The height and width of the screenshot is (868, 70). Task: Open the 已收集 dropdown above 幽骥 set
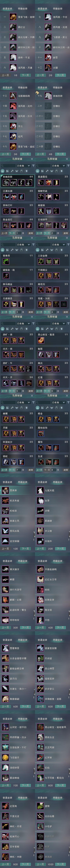pos(22,402)
